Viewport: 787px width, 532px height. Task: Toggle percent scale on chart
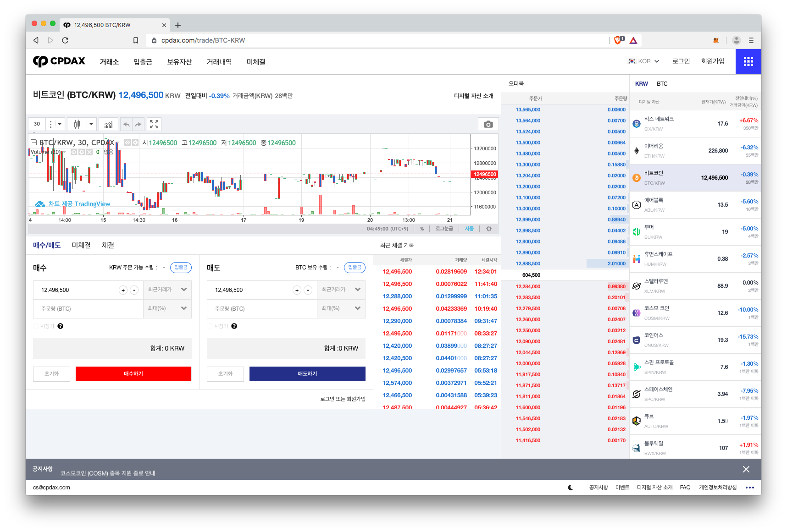coord(422,229)
